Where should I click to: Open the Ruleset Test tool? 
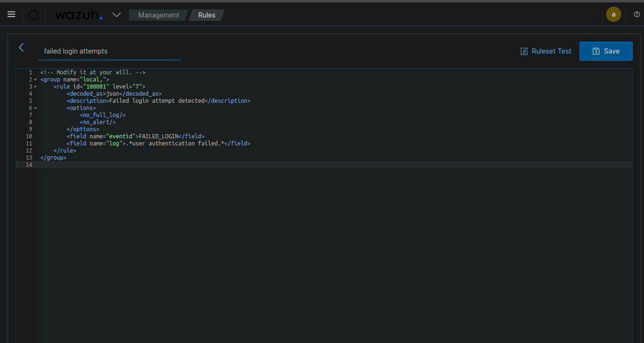point(546,51)
